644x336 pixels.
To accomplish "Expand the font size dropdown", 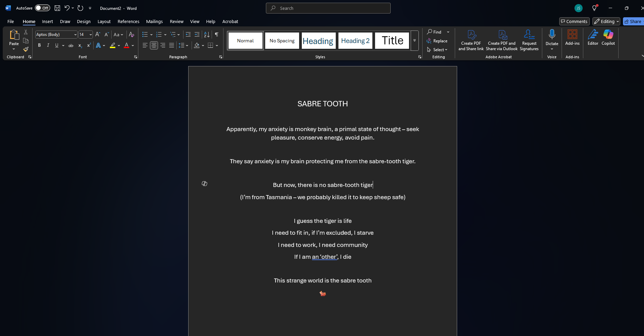I will click(x=91, y=35).
